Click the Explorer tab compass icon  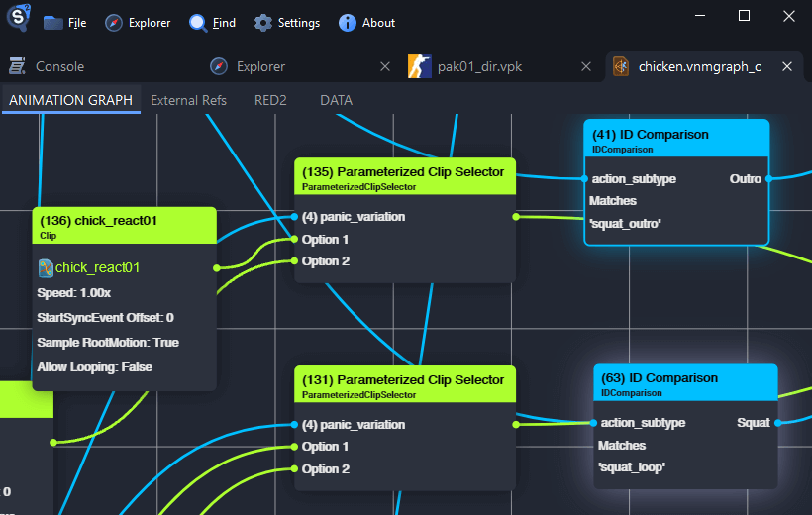pyautogui.click(x=219, y=66)
